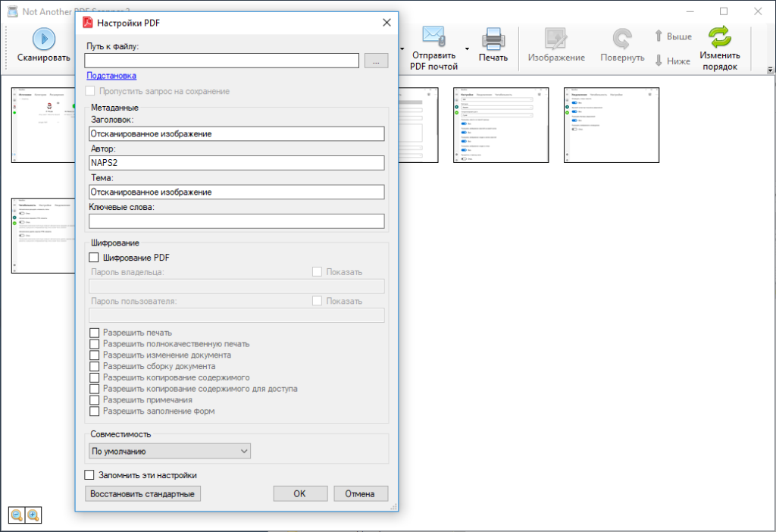Click the Отправить PDF почтой envelope icon
The width and height of the screenshot is (776, 532).
tap(433, 36)
